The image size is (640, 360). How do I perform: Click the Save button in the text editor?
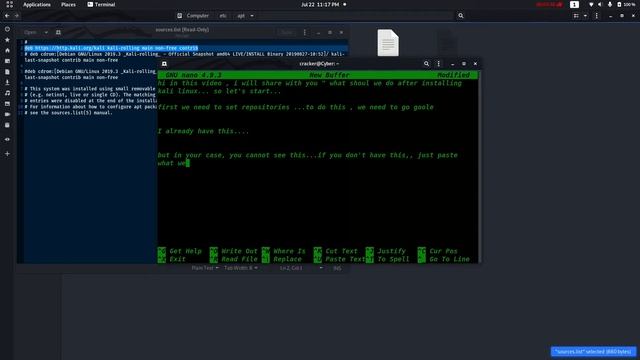287,32
